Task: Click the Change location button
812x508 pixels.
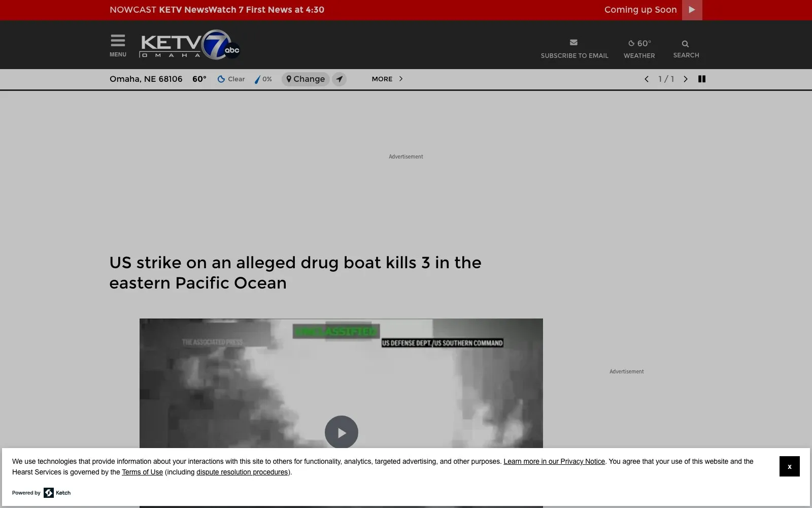Action: click(x=306, y=79)
